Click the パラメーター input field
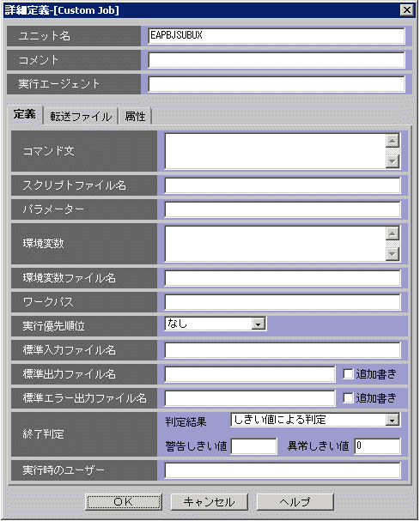 coord(283,209)
